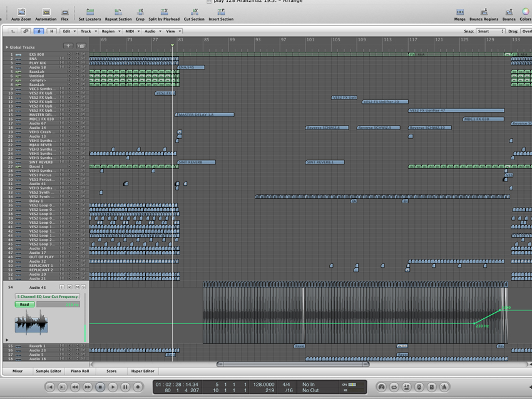Expand Audio 45 automation lane triangle
The width and height of the screenshot is (532, 399).
[7, 340]
